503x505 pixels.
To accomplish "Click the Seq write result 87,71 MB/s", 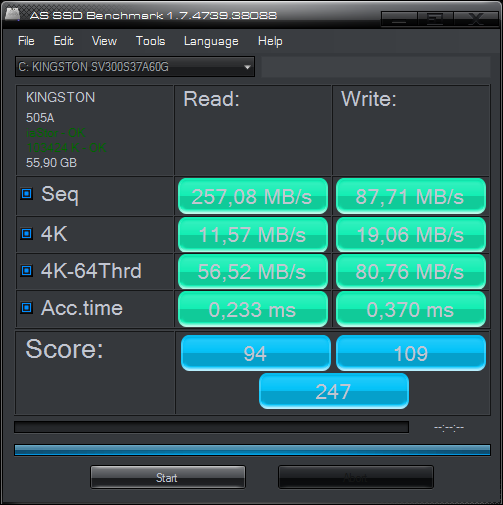I will click(411, 196).
